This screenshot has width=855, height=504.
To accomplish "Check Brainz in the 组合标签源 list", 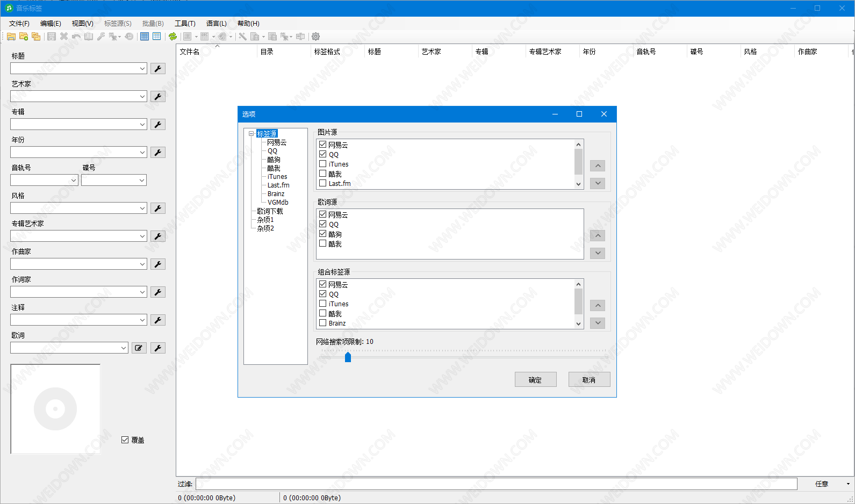I will click(323, 323).
